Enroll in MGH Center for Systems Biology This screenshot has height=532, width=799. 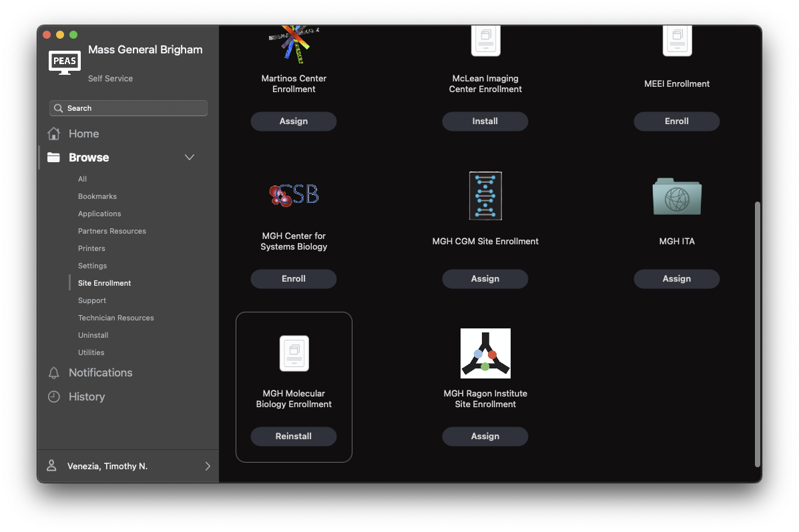pos(294,279)
